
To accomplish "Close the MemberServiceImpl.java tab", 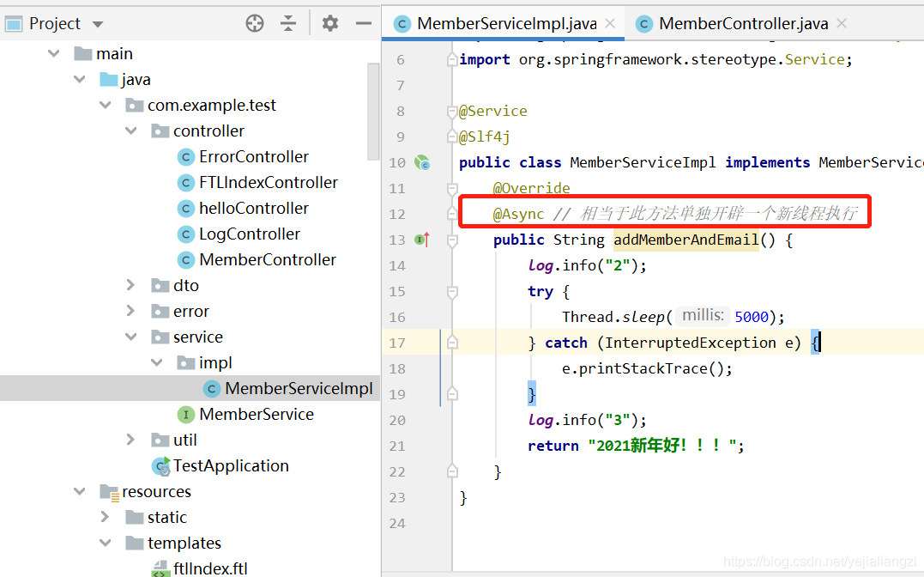I will 611,23.
